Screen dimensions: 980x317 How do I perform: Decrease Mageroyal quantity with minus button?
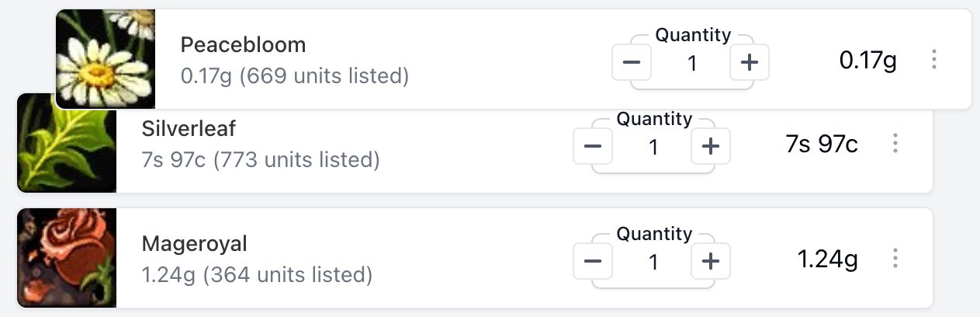click(593, 260)
